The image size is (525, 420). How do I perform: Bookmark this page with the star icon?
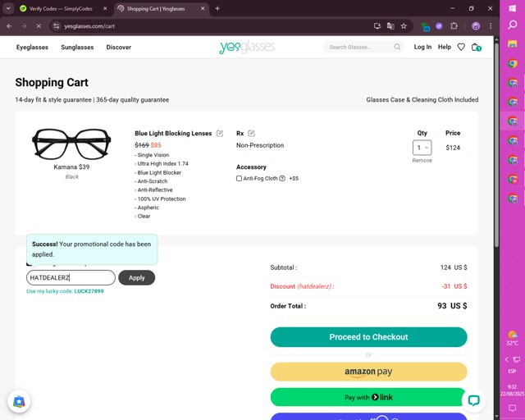coord(404,26)
